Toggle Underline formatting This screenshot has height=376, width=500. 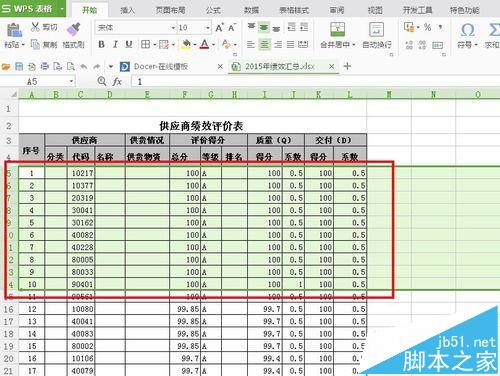129,44
